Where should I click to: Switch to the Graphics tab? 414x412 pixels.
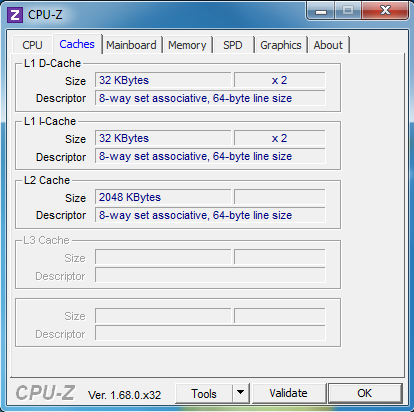281,45
